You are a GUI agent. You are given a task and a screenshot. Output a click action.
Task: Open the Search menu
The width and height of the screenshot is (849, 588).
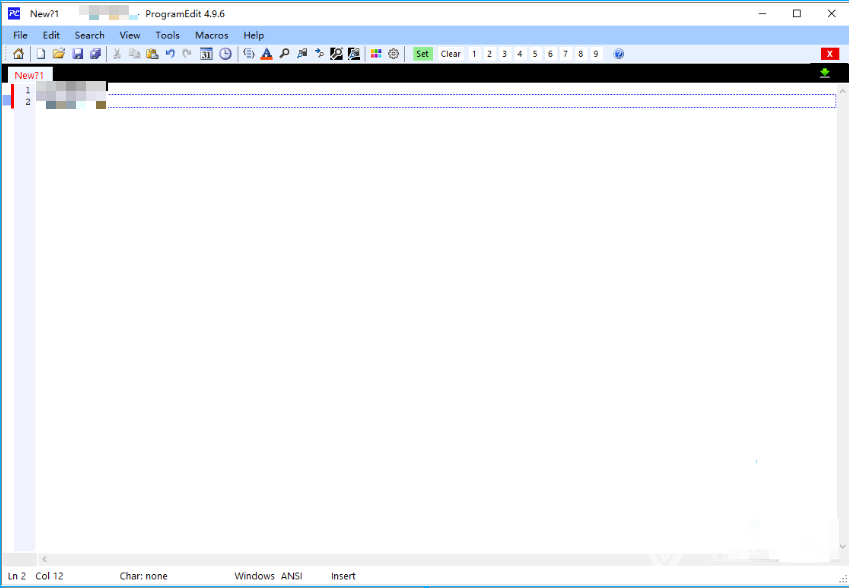click(89, 35)
